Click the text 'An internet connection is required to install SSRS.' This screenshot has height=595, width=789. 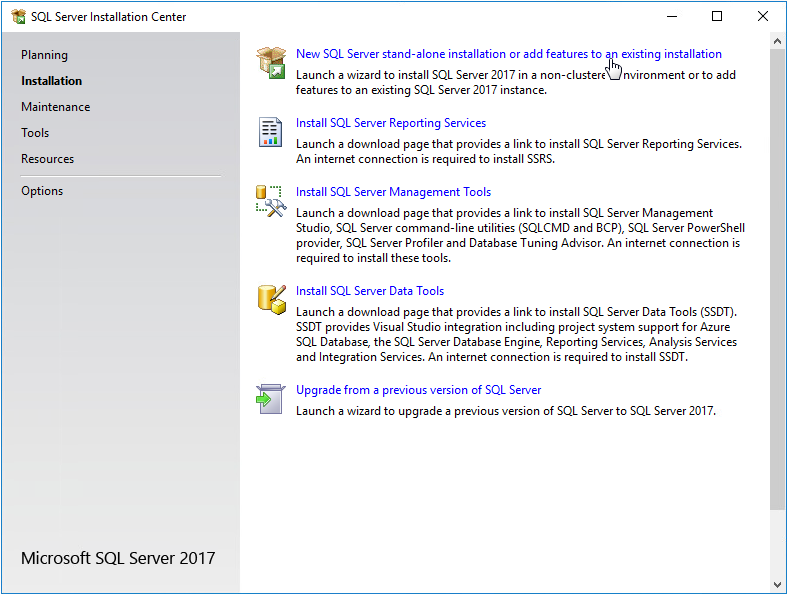click(x=425, y=159)
